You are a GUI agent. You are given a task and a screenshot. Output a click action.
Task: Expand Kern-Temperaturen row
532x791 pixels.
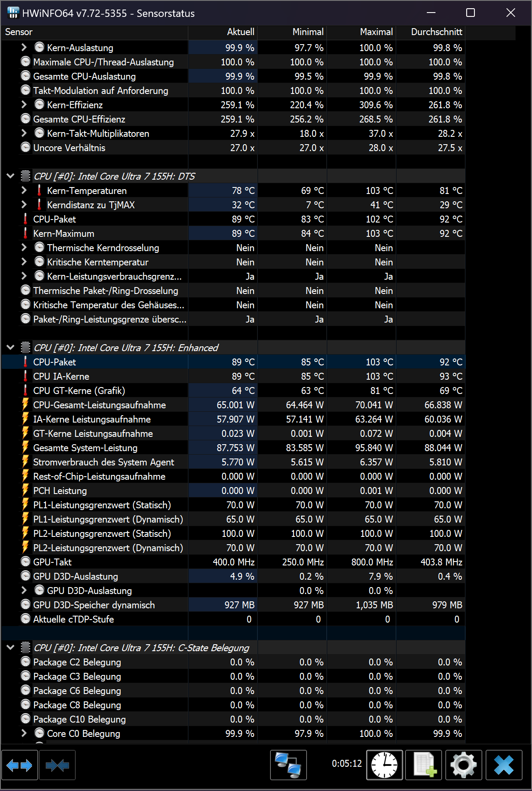(x=24, y=190)
